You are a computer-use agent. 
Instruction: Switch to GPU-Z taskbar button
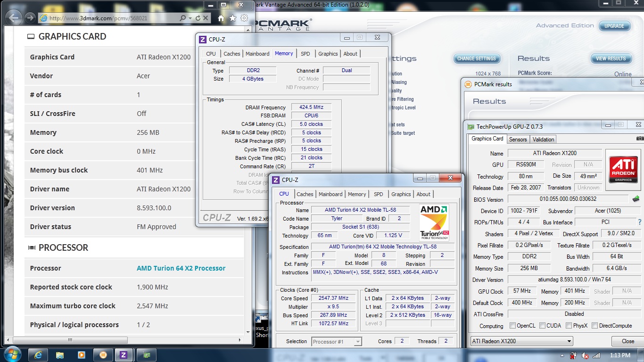(147, 354)
